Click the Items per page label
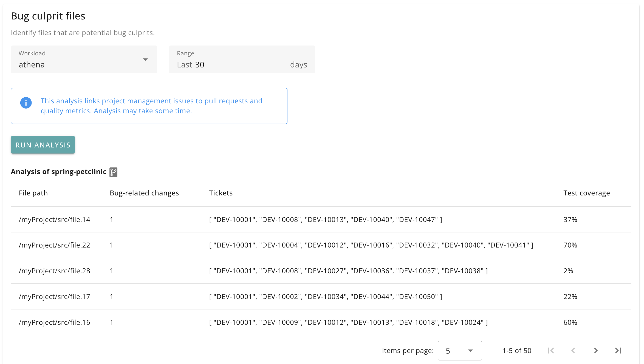The height and width of the screenshot is (364, 644). [x=408, y=351]
